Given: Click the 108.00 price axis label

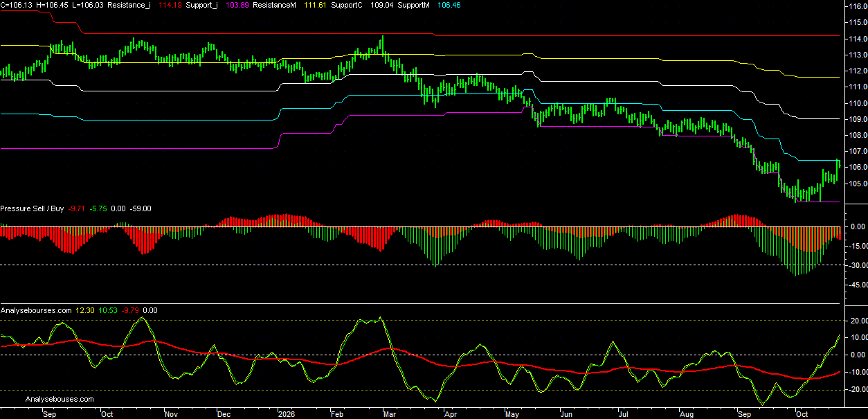Looking at the screenshot, I should pos(857,135).
